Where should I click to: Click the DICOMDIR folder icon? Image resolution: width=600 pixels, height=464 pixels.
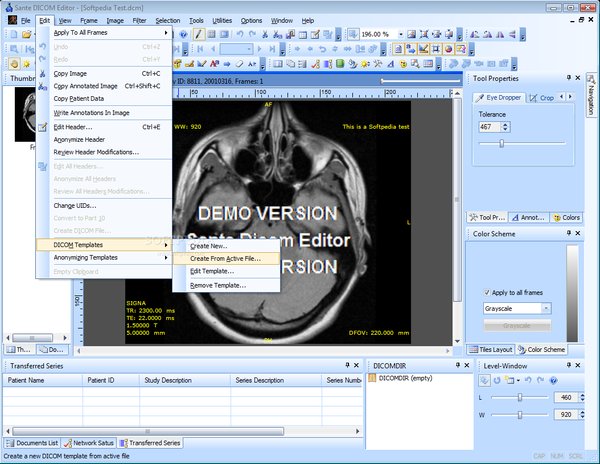pyautogui.click(x=372, y=380)
